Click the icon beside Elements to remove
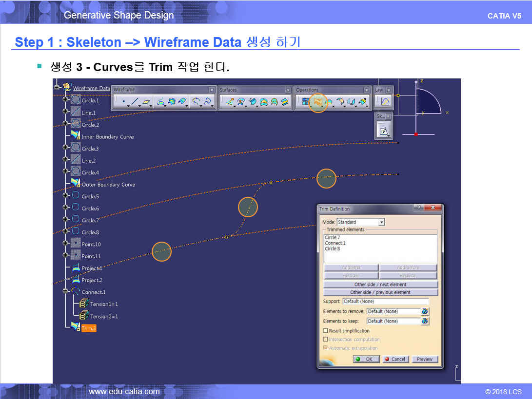The width and height of the screenshot is (532, 399). click(425, 311)
